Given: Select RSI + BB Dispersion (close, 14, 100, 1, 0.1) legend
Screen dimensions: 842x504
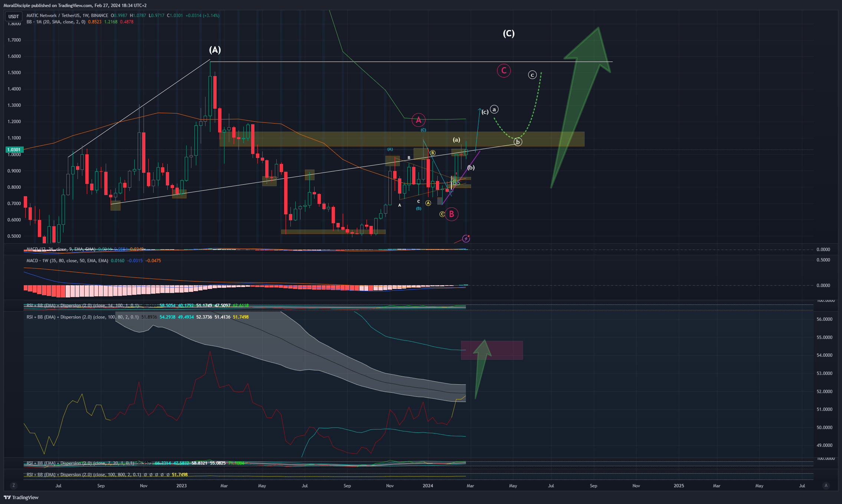Looking at the screenshot, I should 83,306.
